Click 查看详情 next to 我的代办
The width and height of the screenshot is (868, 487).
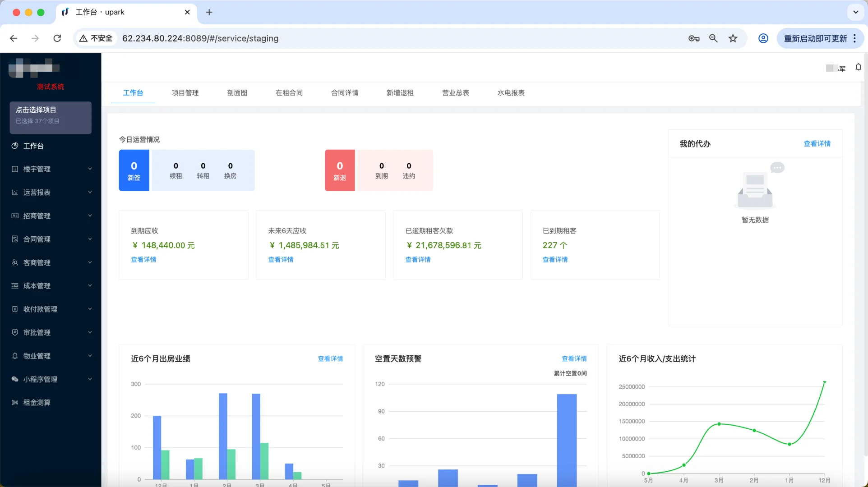817,143
